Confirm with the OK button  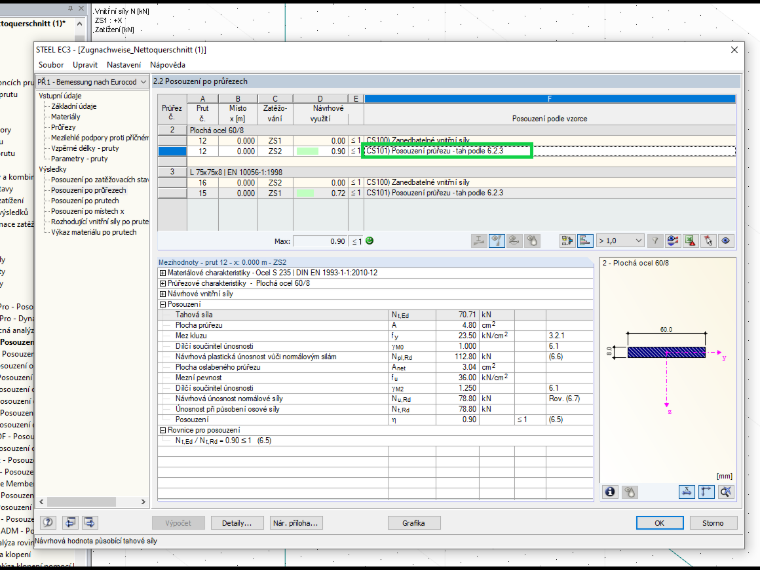pyautogui.click(x=660, y=523)
